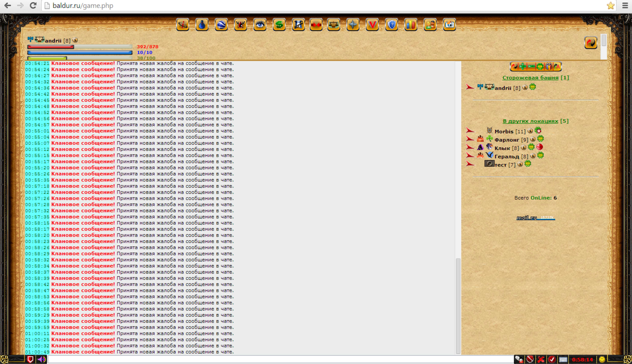The height and width of the screenshot is (364, 632).
Task: Open the browser hamburger menu
Action: point(625,5)
